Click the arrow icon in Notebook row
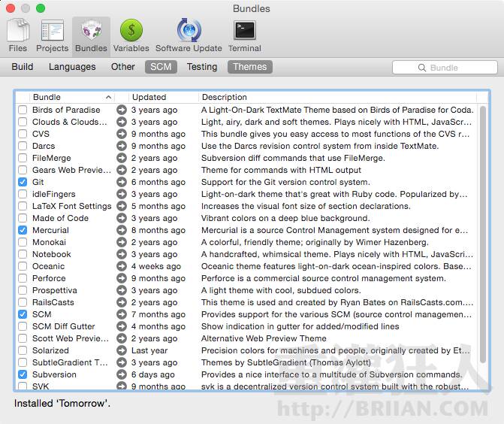504x424 pixels. 122,254
